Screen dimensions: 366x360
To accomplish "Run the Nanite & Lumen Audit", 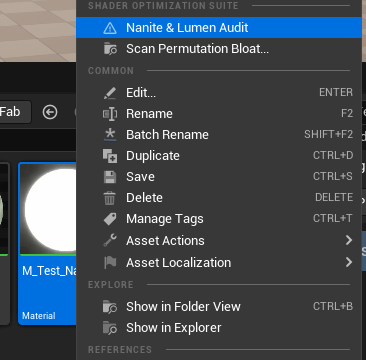I will (x=219, y=28).
